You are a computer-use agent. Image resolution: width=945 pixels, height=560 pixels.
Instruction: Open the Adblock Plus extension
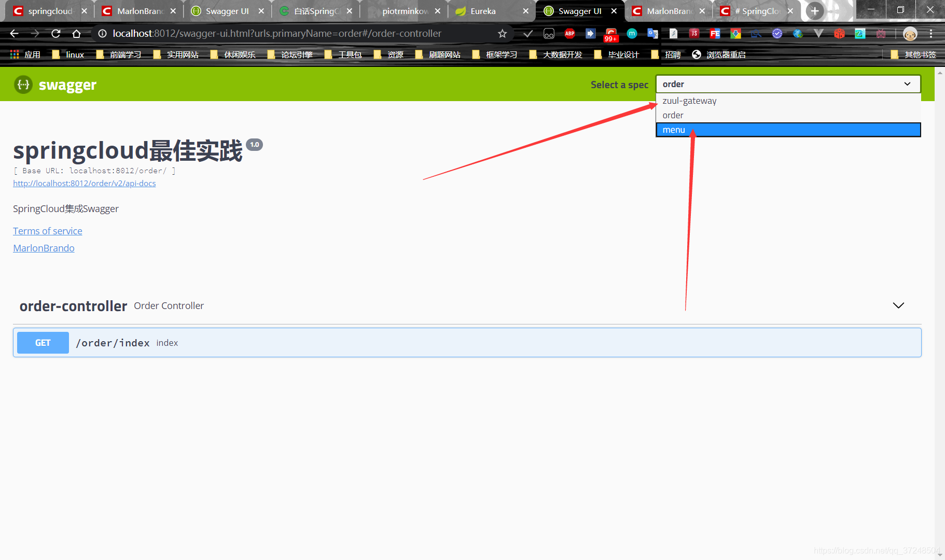pos(569,34)
